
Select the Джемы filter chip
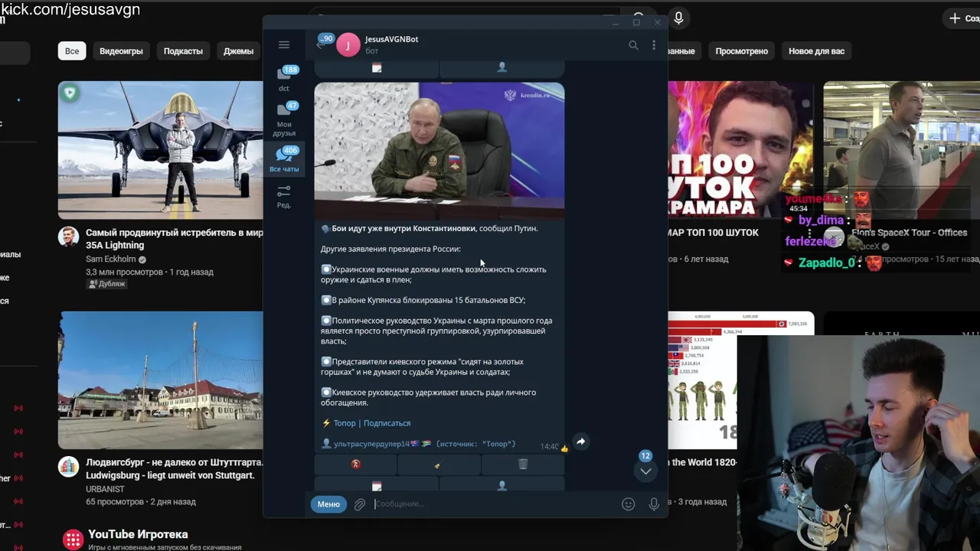click(x=238, y=51)
